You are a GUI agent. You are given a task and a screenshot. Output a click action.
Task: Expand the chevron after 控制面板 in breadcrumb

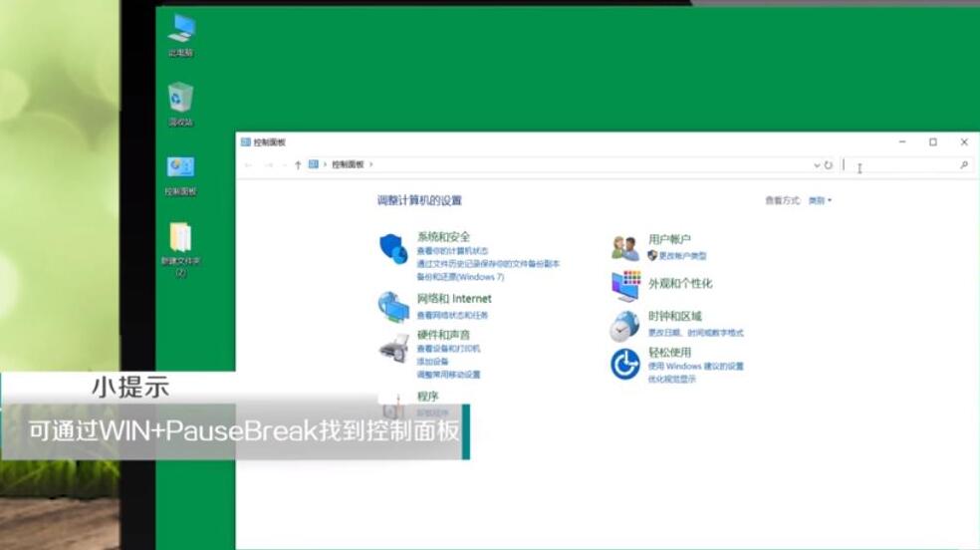[370, 164]
